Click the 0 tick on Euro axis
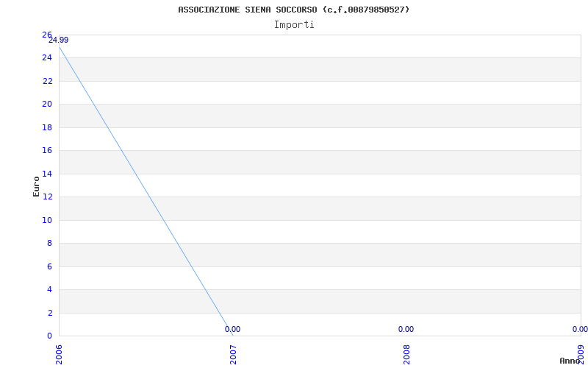Screen dimensions: 588x368 (x=49, y=336)
